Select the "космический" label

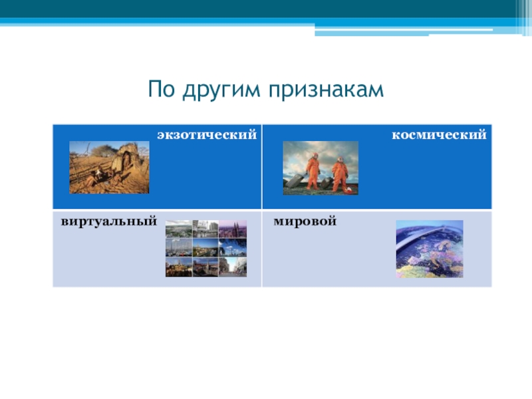point(439,135)
